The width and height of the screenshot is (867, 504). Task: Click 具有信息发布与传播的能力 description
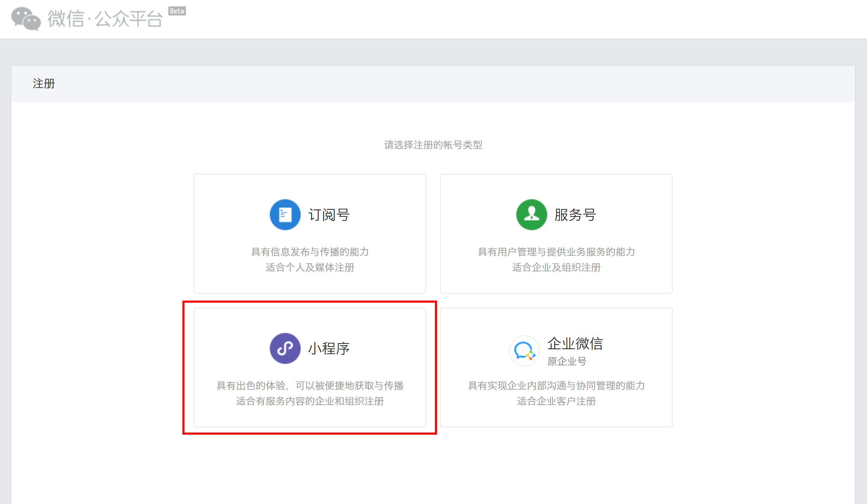coord(310,252)
